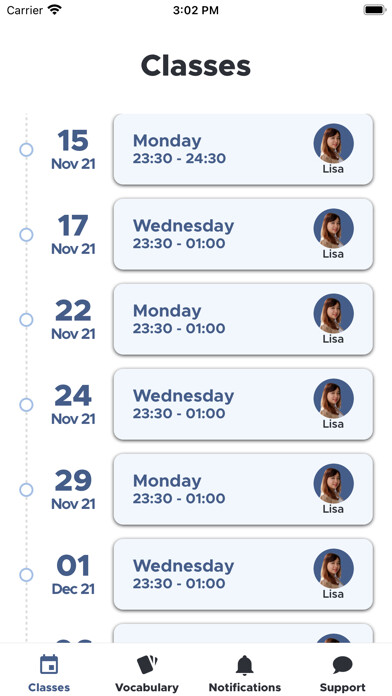Open the Support chat bubble icon

point(342,665)
